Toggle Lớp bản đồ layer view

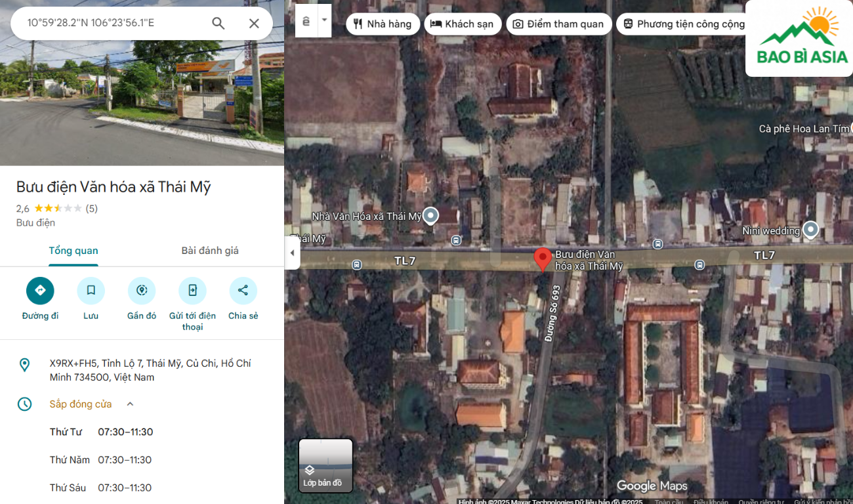click(x=325, y=465)
